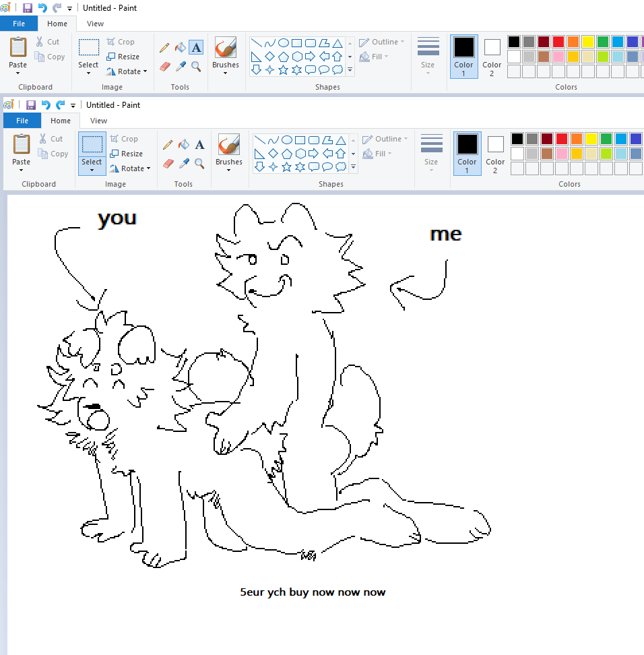Toggle the rectangular Select tool in lower Paint window
This screenshot has width=644, height=655.
click(x=92, y=144)
